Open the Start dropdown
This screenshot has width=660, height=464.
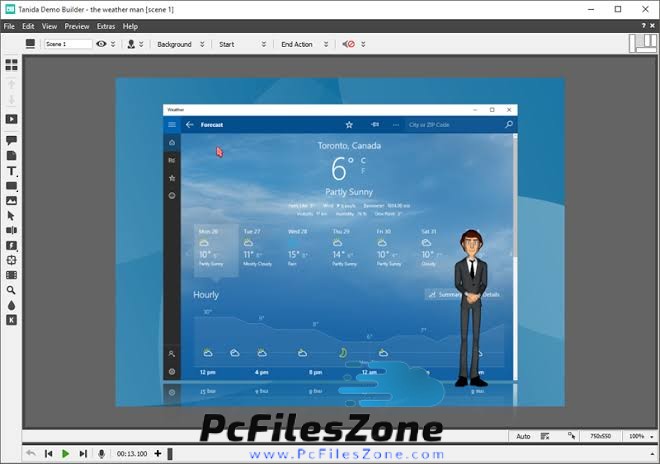pyautogui.click(x=242, y=44)
